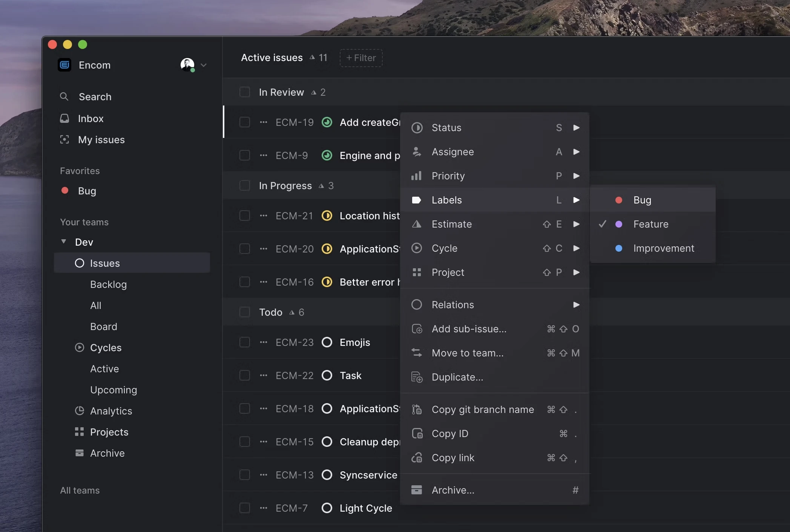Open the team Archive
The height and width of the screenshot is (532, 790).
coord(107,453)
